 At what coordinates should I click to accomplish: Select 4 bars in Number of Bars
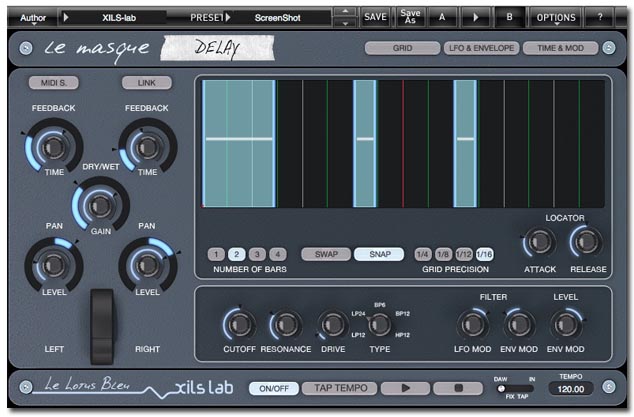click(x=278, y=254)
